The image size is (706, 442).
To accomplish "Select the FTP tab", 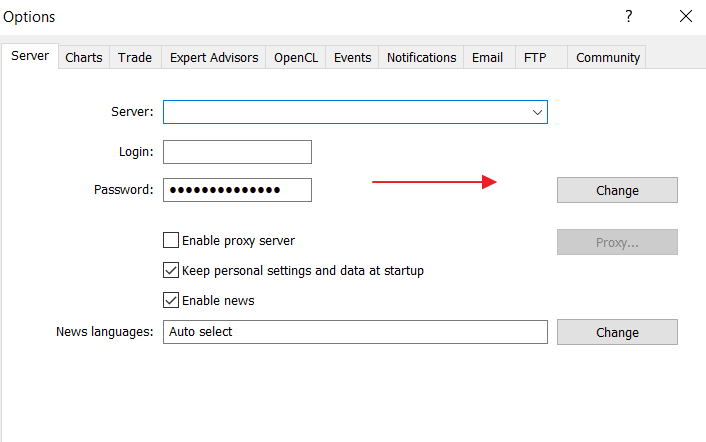I will [535, 58].
